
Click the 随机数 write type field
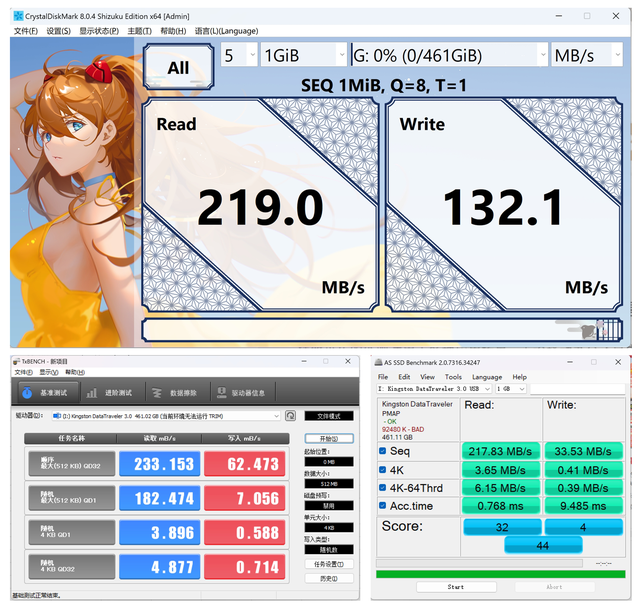pos(329,550)
